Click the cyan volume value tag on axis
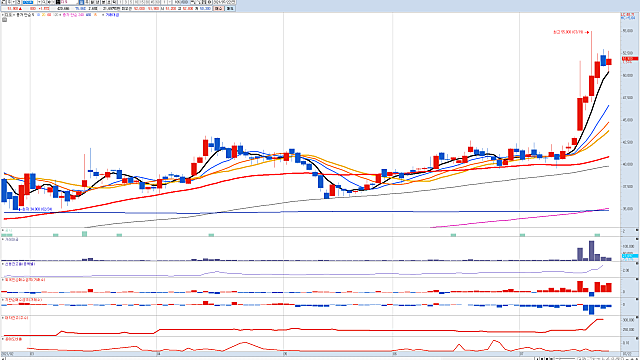 pyautogui.click(x=630, y=256)
